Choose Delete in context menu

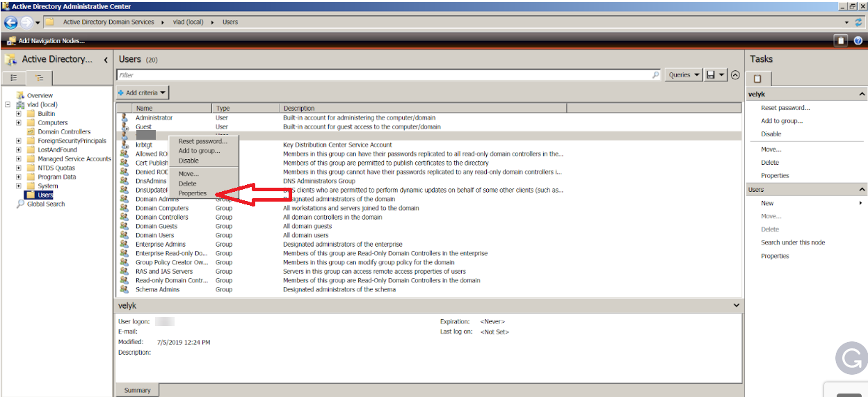pos(187,184)
